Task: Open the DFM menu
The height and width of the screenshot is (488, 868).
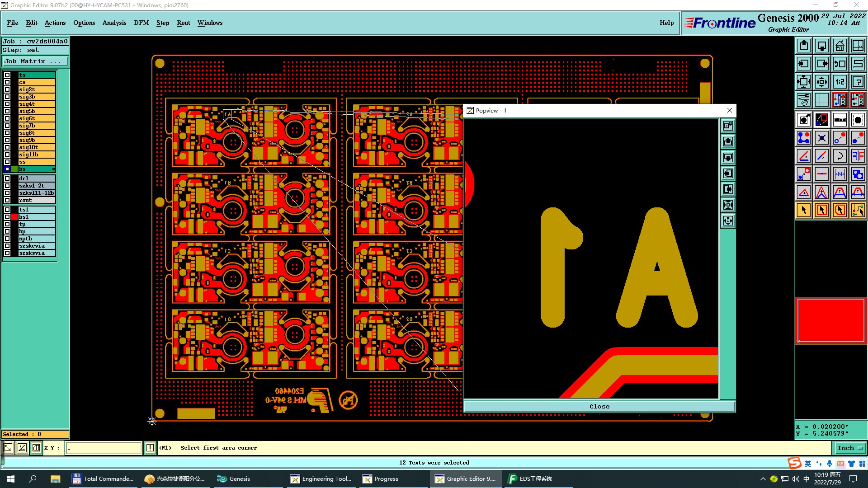Action: 141,23
